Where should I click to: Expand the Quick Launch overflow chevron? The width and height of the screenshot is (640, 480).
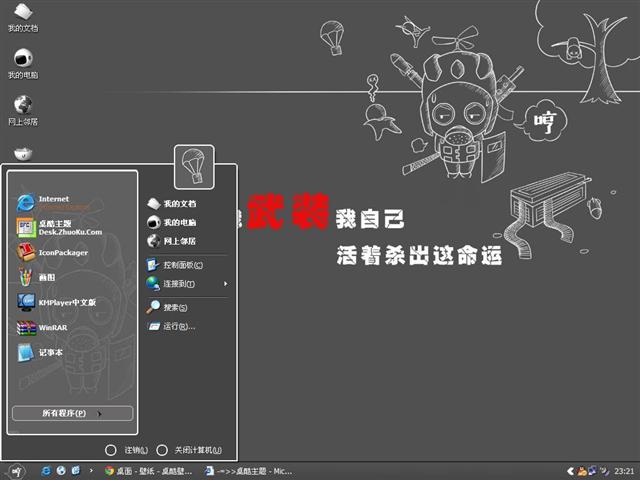(x=91, y=471)
